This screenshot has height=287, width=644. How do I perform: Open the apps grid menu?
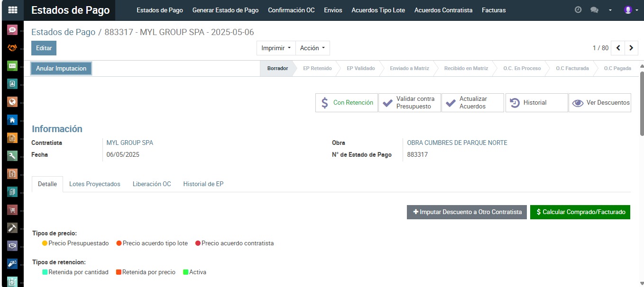click(13, 10)
